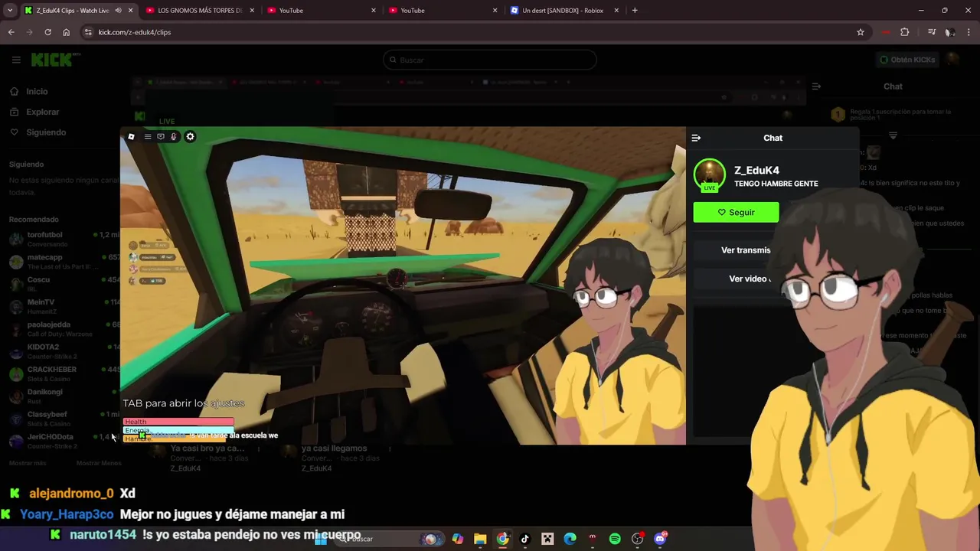
Task: Open File Explorer from taskbar
Action: click(x=480, y=539)
